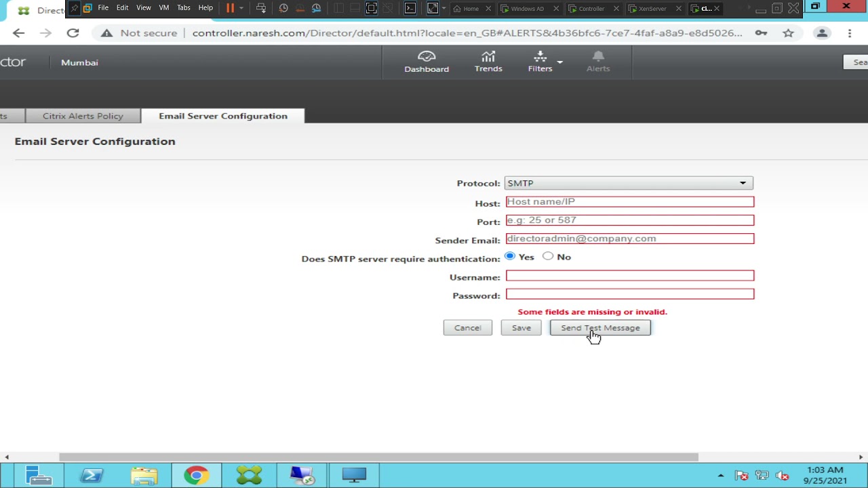The height and width of the screenshot is (488, 868).
Task: Click the Cancel button
Action: tap(468, 328)
